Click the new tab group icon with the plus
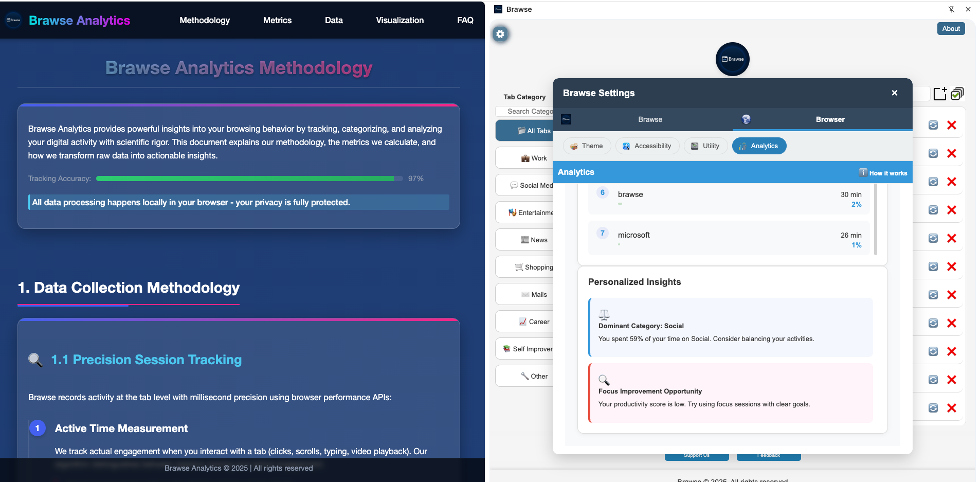Image resolution: width=980 pixels, height=482 pixels. pyautogui.click(x=940, y=93)
